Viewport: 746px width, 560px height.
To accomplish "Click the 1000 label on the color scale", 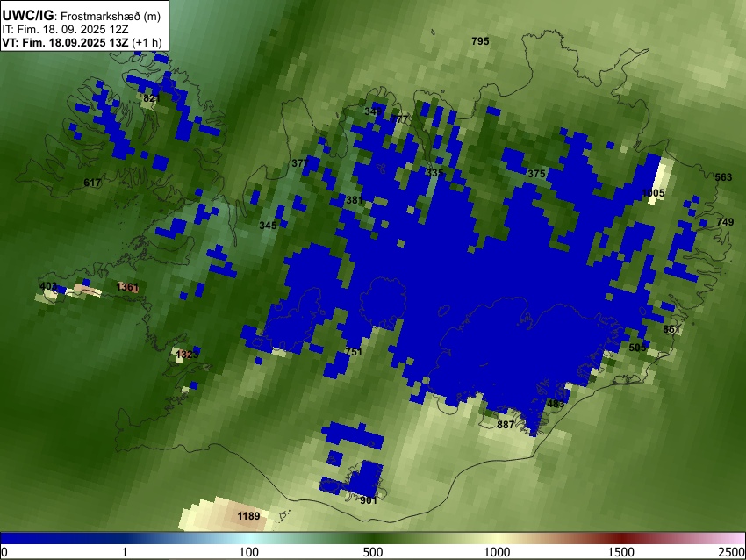I will [x=497, y=552].
